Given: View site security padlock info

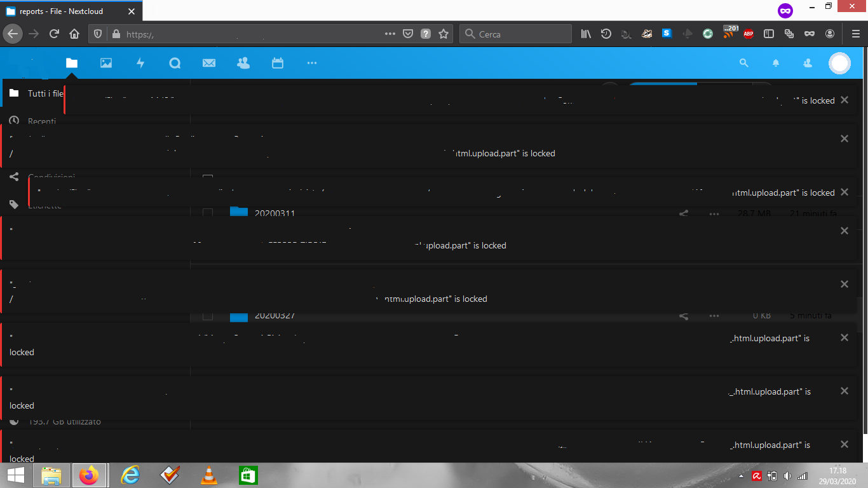Looking at the screenshot, I should (116, 34).
